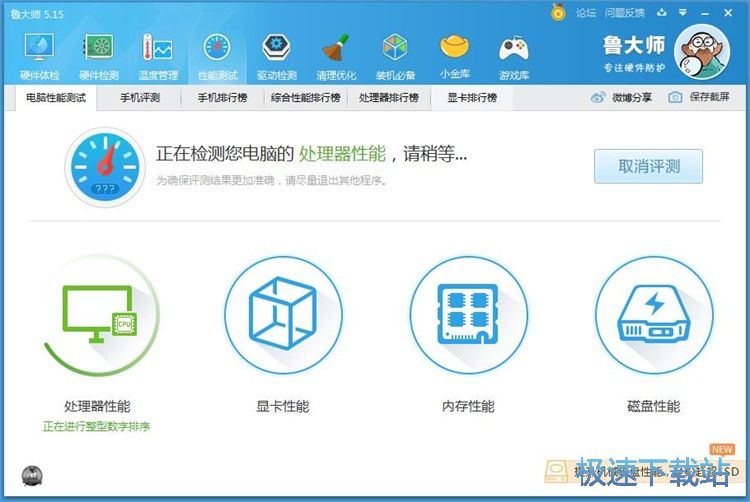750x502 pixels.
Task: Open the 小金库 gold ingot module
Action: tap(454, 56)
